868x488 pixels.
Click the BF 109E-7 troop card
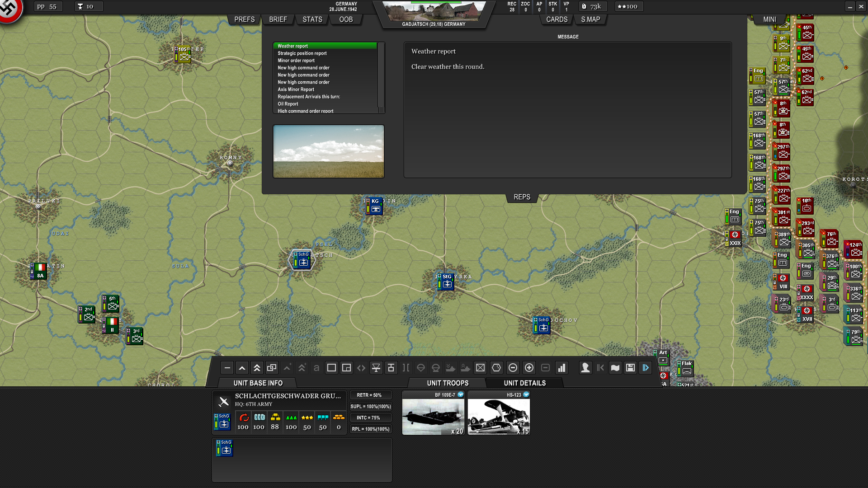[x=433, y=413]
